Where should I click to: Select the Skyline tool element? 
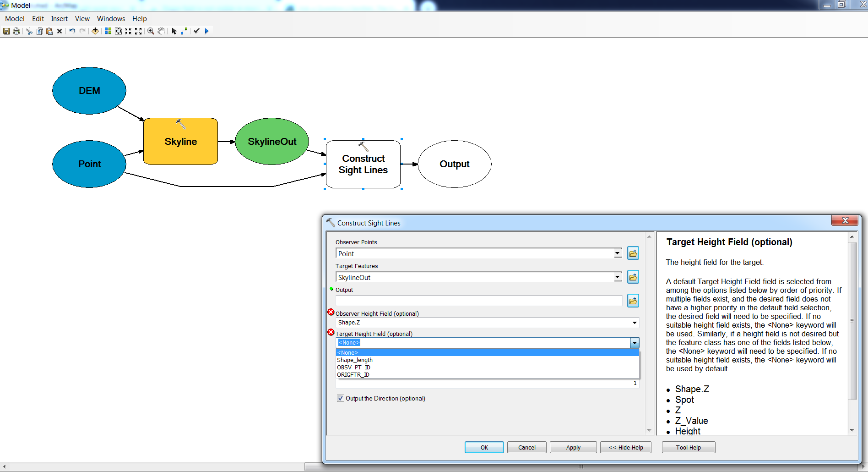click(181, 142)
